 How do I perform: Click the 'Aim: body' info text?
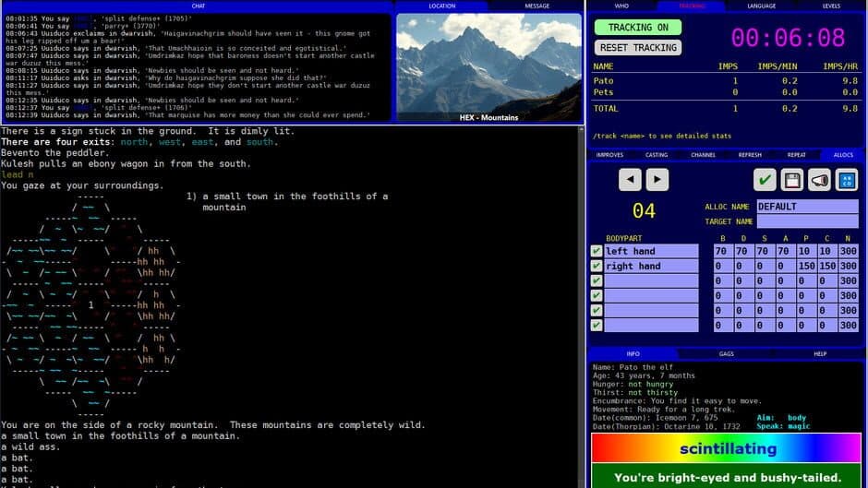point(781,418)
